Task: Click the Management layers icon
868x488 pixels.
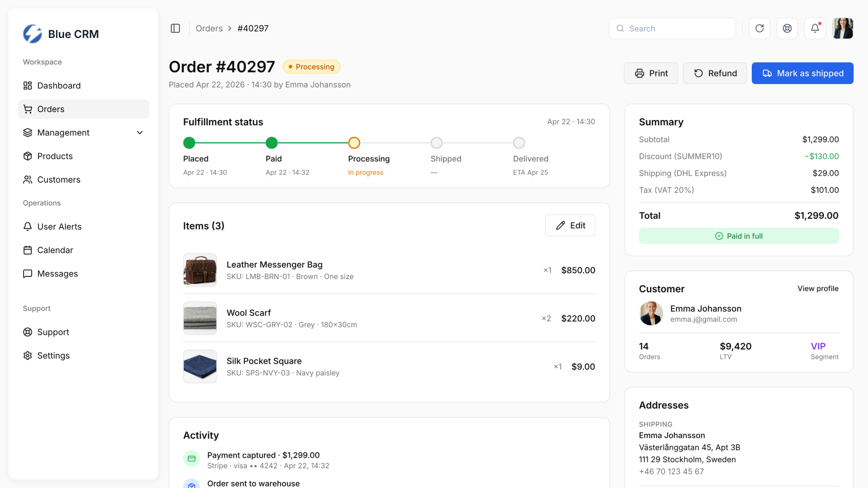Action: 28,133
